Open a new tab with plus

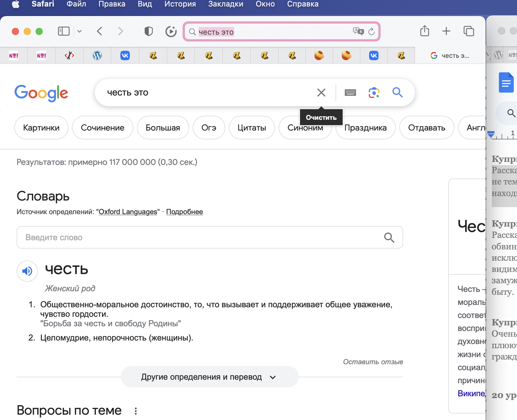[x=446, y=31]
